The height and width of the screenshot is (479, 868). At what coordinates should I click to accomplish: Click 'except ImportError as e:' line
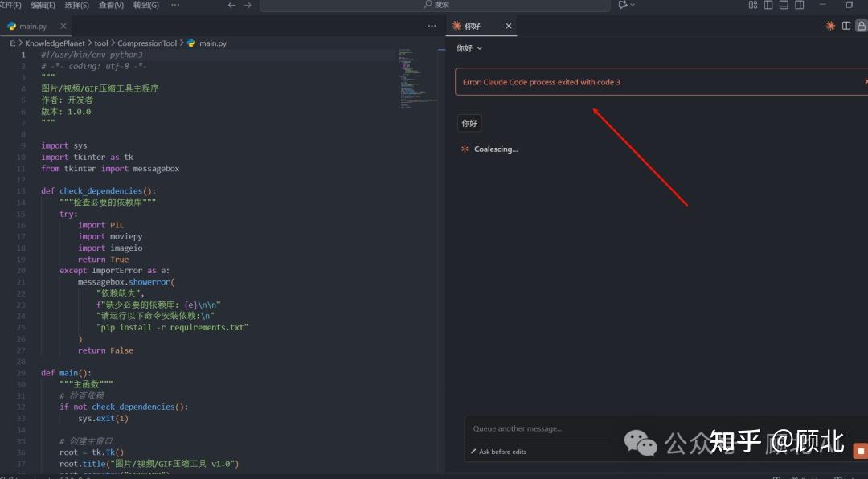click(115, 270)
